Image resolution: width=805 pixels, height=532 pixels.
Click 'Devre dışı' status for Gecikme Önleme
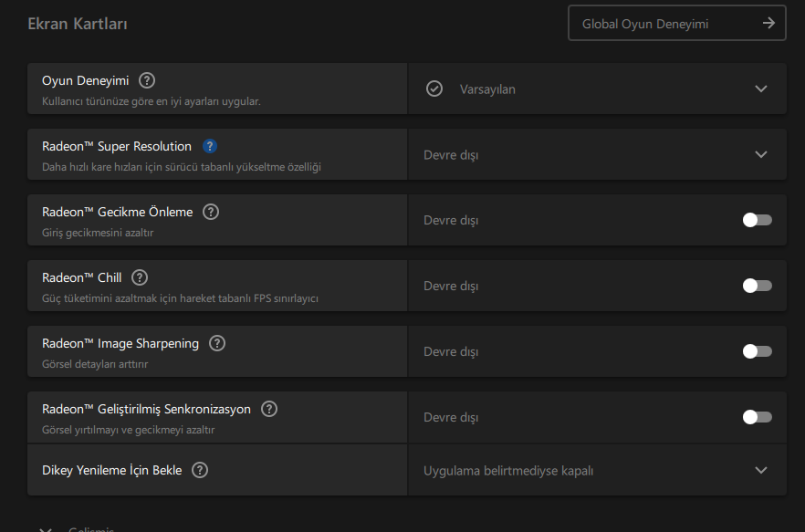451,221
